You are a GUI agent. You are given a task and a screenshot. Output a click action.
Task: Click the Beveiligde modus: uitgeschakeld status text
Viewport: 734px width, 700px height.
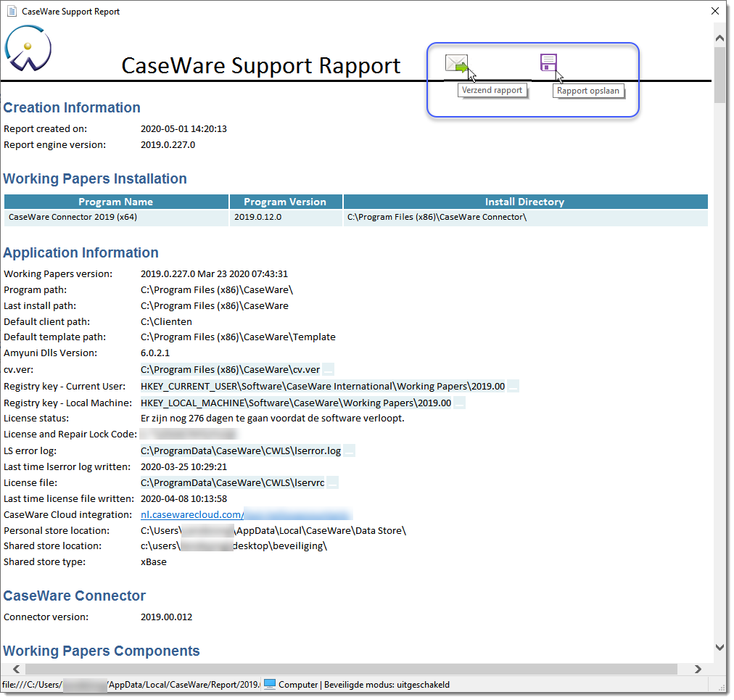(387, 685)
